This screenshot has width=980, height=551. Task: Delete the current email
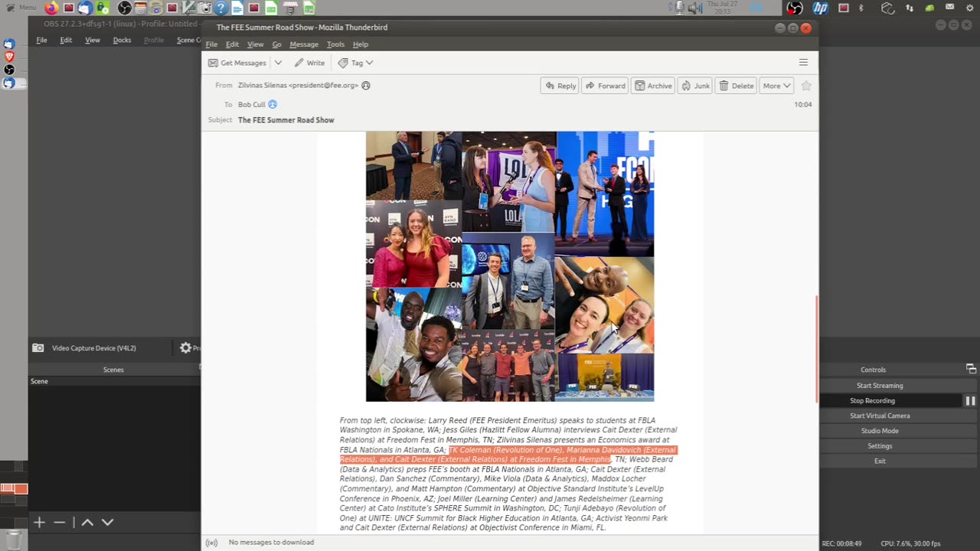pos(737,86)
